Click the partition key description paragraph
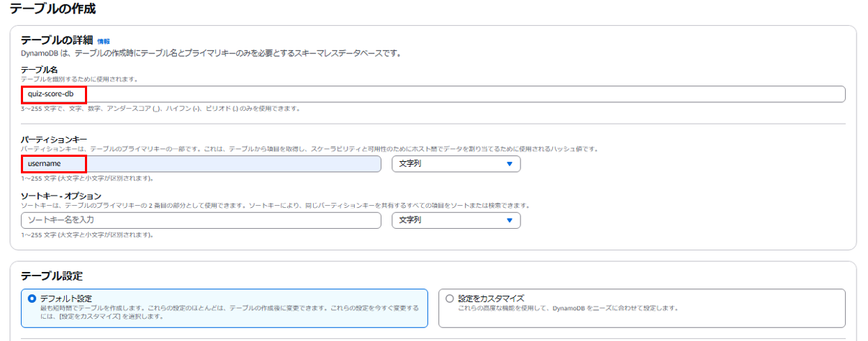The height and width of the screenshot is (341, 868). [309, 148]
